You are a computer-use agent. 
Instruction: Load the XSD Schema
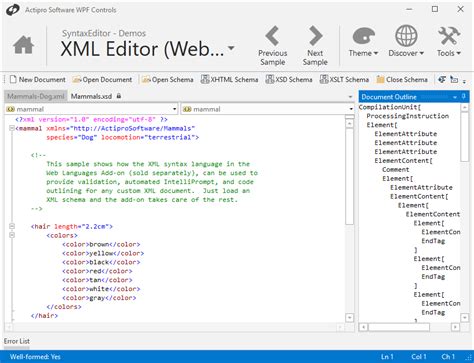[289, 80]
